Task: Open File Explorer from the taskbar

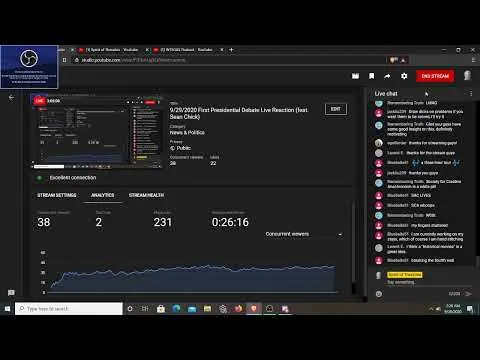Action: [x=207, y=309]
